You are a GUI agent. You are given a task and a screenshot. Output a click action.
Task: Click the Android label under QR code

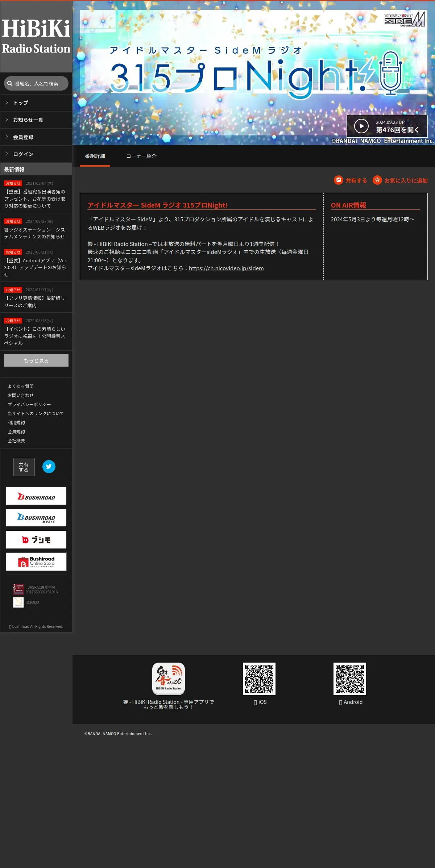tap(351, 702)
